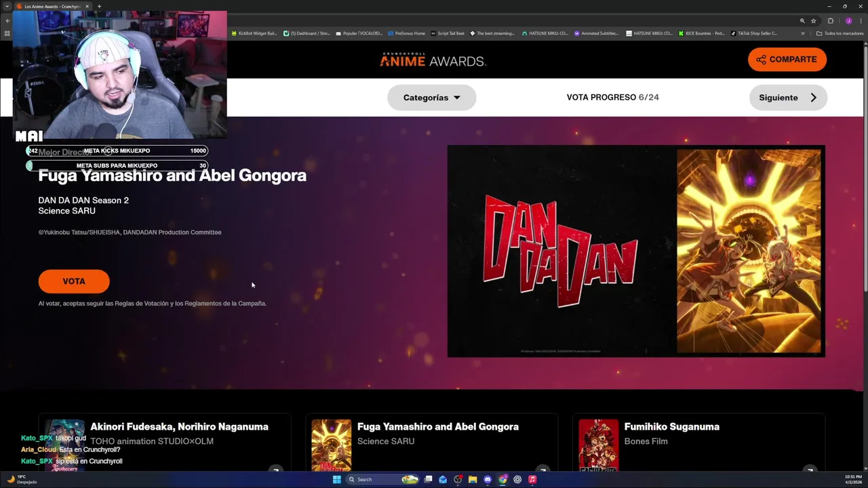Screen dimensions: 868x488
Task: Switch to Chrome on the taskbar
Action: click(502, 479)
